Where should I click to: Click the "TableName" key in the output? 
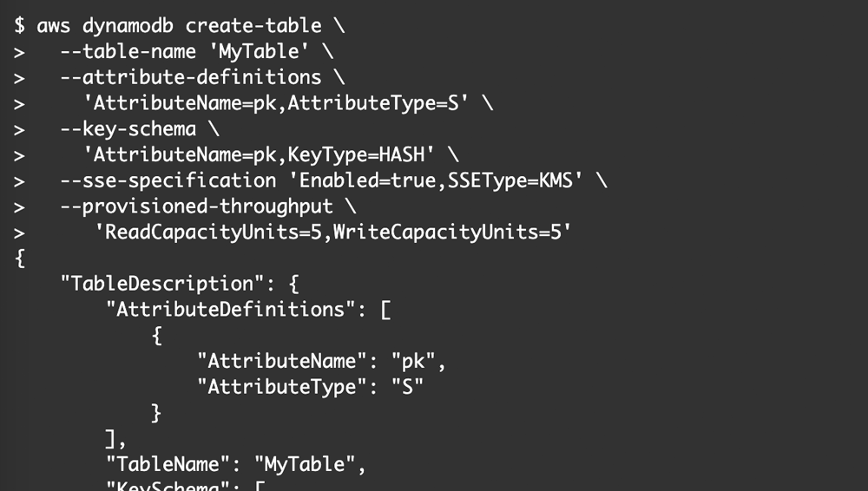point(173,465)
